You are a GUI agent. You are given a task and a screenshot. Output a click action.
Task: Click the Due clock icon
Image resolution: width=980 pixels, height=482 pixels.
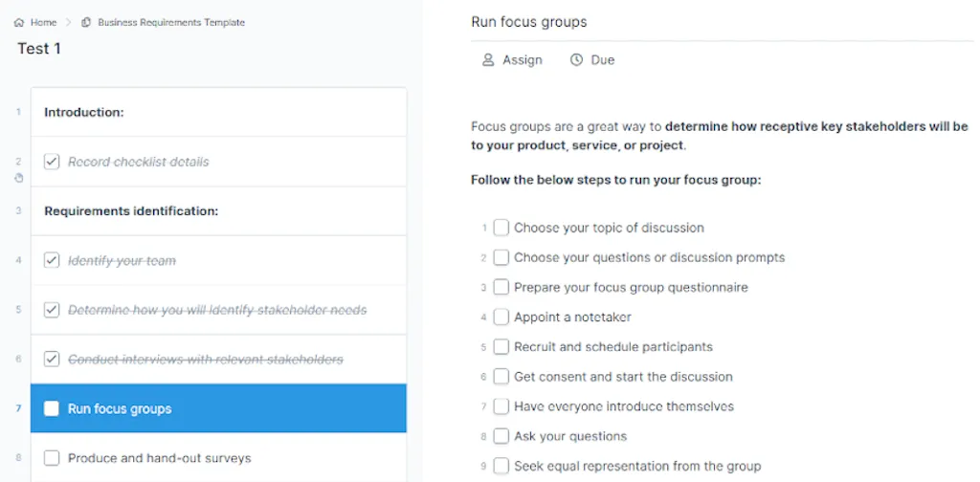576,60
